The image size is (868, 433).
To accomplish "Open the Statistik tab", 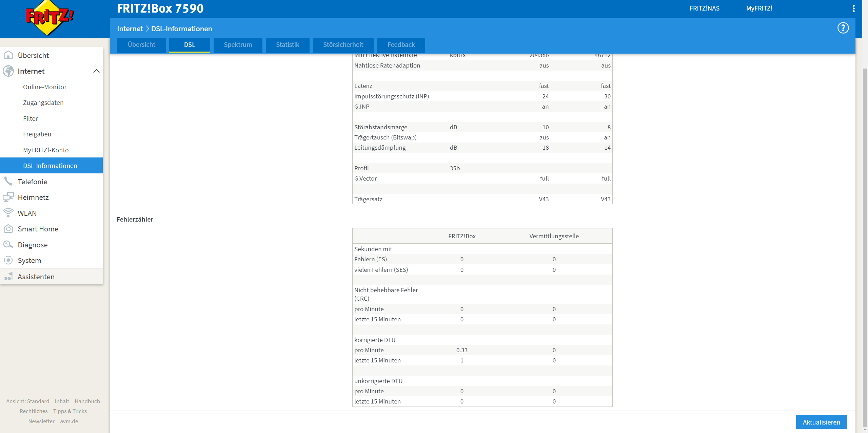I will [x=288, y=45].
